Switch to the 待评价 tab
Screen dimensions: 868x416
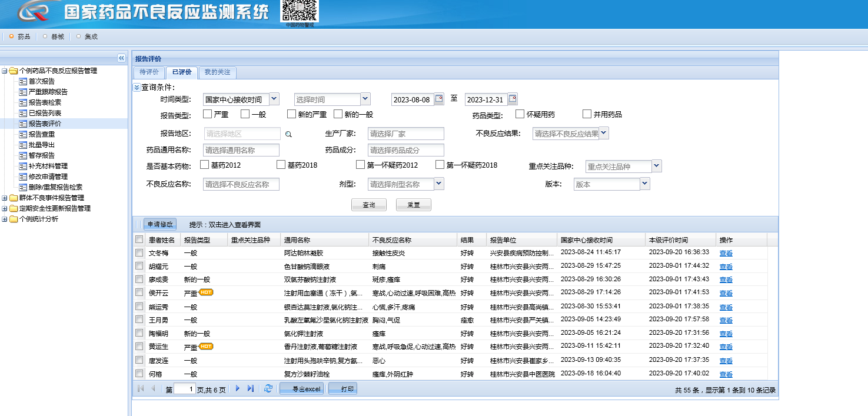149,72
